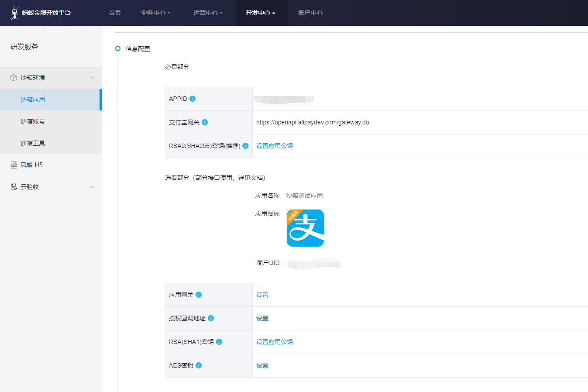Click the RSA(SHA1)密钥 info icon
The width and height of the screenshot is (588, 392).
219,342
